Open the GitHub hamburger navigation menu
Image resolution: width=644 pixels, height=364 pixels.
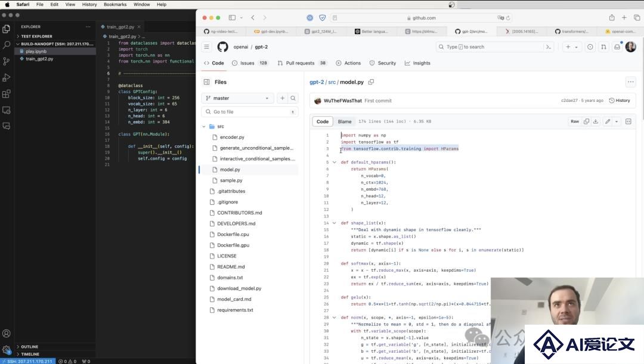(x=206, y=47)
